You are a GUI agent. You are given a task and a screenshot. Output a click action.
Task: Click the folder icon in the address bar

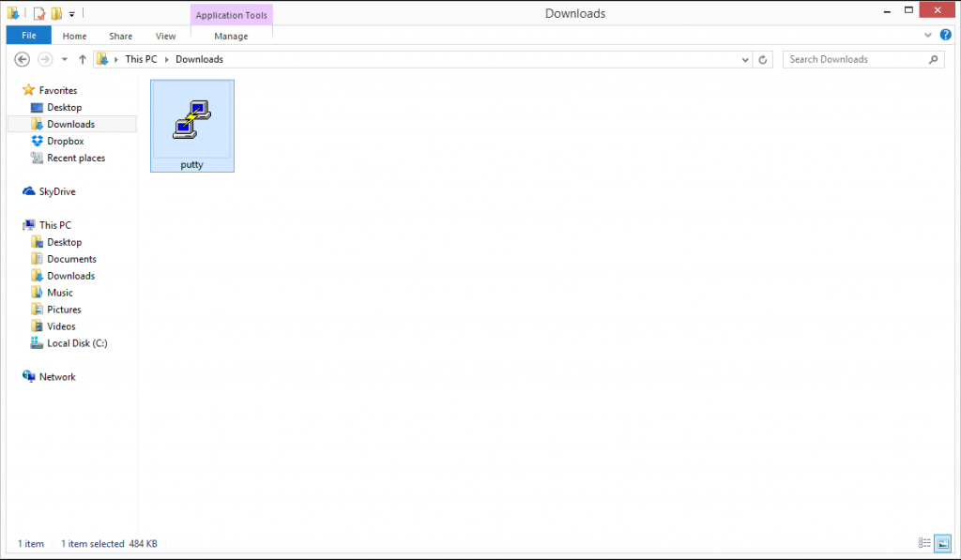point(102,59)
